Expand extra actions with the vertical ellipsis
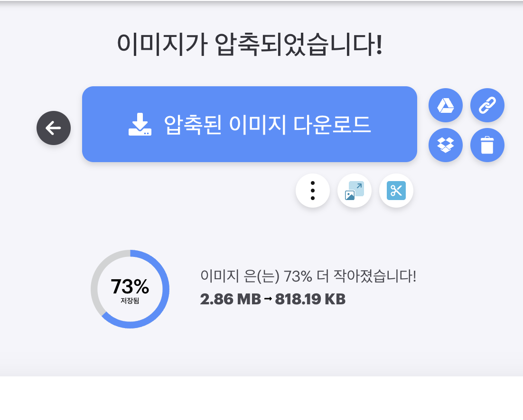 pyautogui.click(x=312, y=190)
